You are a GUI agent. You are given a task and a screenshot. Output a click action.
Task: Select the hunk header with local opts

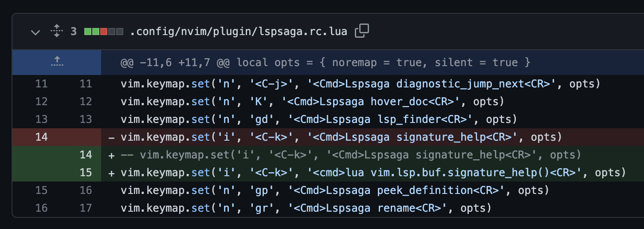pyautogui.click(x=325, y=62)
